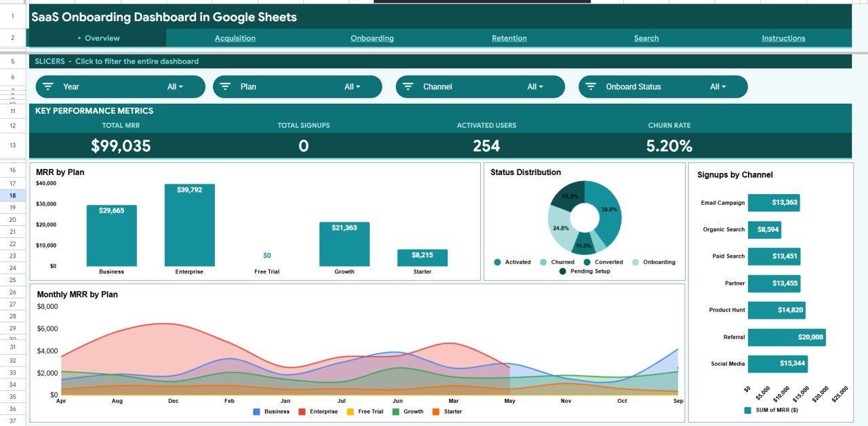868x426 pixels.
Task: Click the Starter bar showing $8,215
Action: [422, 258]
